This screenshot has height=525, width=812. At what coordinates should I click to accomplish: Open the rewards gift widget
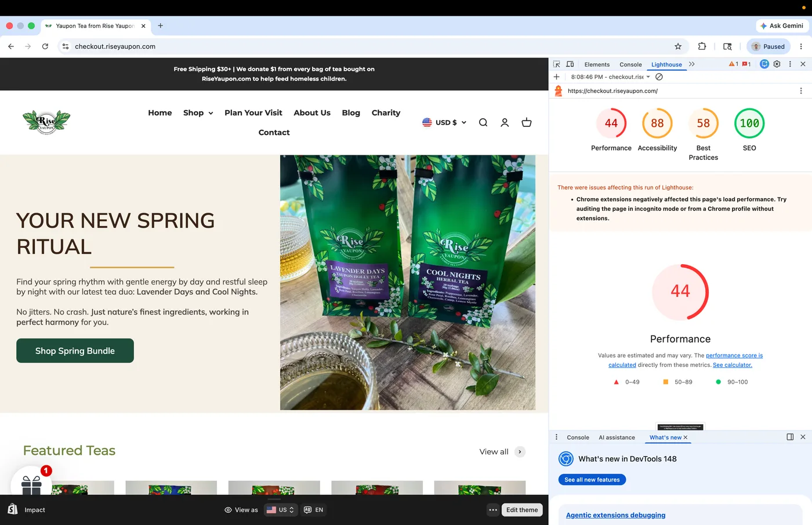tap(31, 484)
